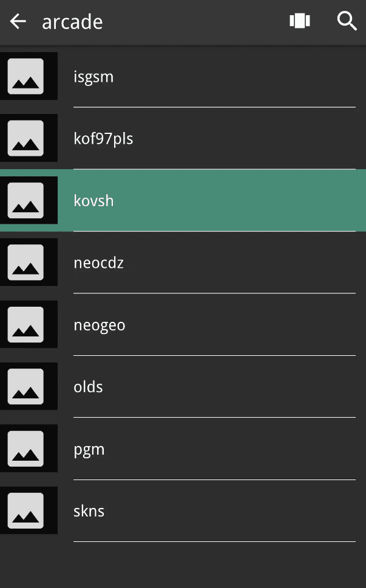Choose the neocdz list item

pyautogui.click(x=212, y=263)
